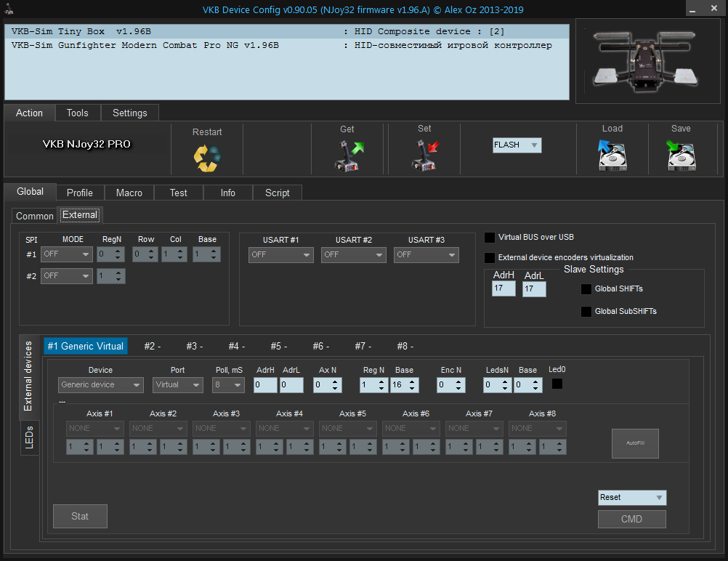Click the SPI #1 RegN stepper
The image size is (728, 561).
point(110,254)
